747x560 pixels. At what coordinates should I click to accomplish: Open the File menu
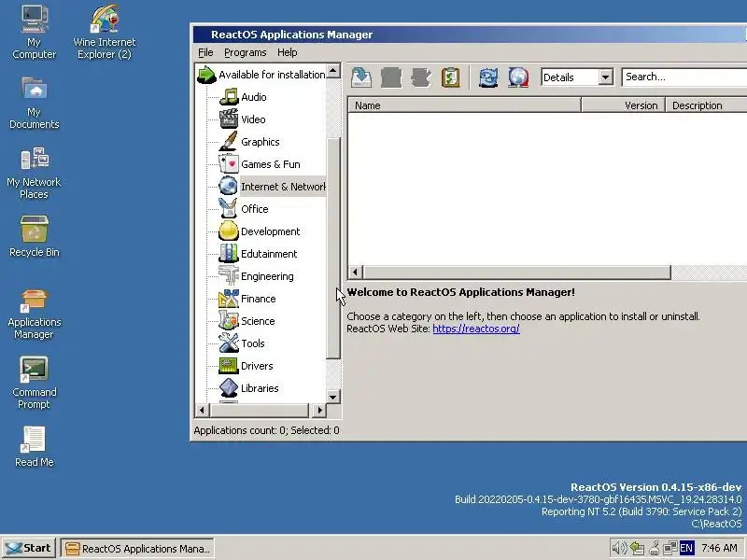point(205,52)
